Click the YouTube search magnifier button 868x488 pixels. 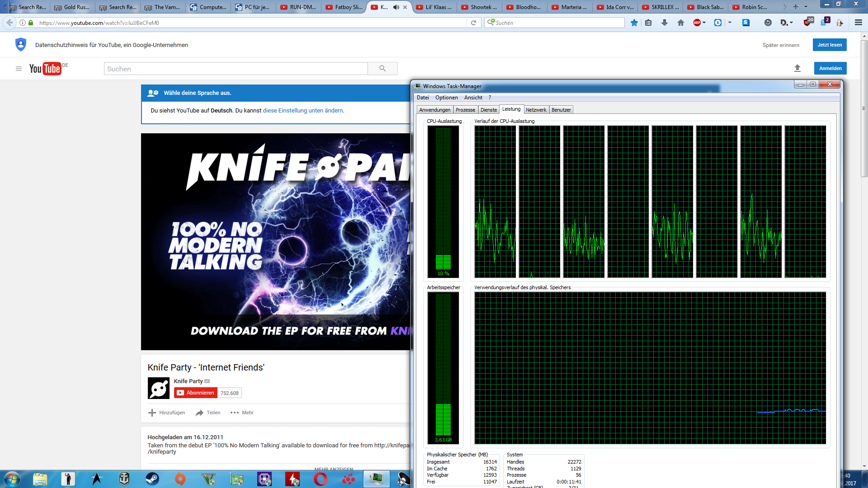382,69
